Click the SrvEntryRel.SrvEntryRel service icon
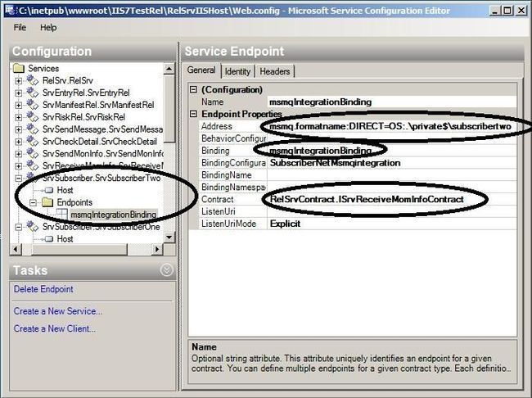Screen dimensions: 532x398 33,93
